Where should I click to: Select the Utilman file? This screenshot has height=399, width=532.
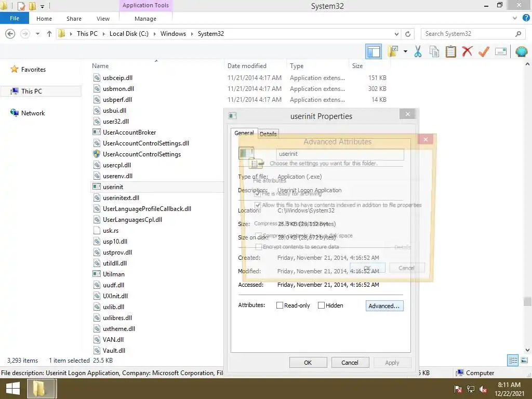(x=114, y=274)
